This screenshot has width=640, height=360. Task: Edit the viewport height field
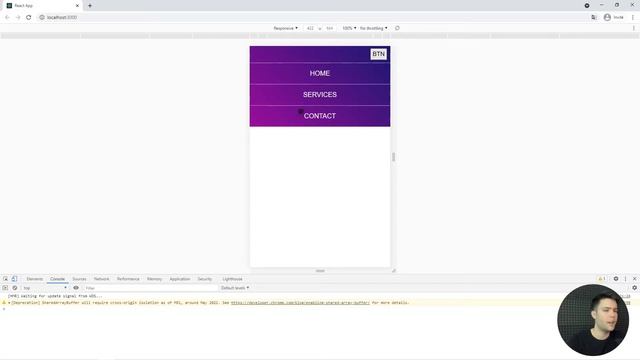[x=329, y=28]
